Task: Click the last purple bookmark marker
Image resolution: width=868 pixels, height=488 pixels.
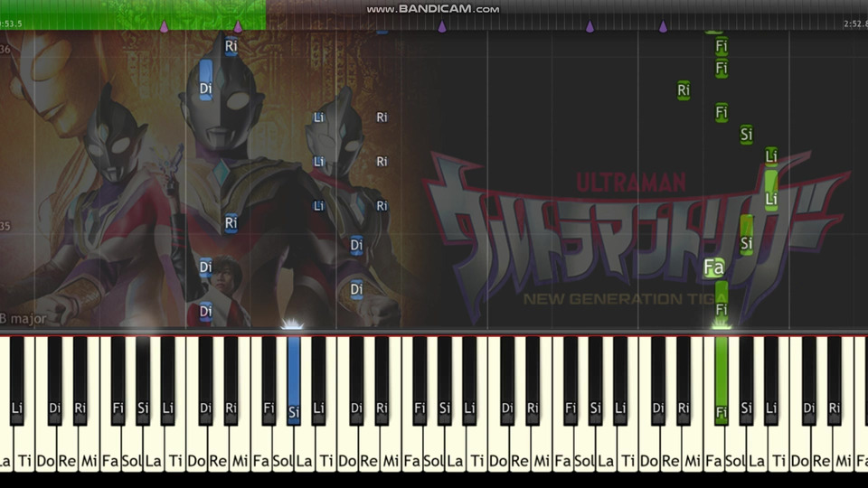Action: (x=663, y=26)
